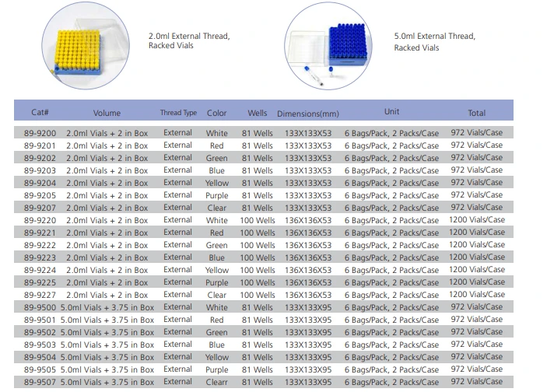547x392 pixels.
Task: Select the 'Clearr' color cell for 89-9507
Action: (x=216, y=382)
